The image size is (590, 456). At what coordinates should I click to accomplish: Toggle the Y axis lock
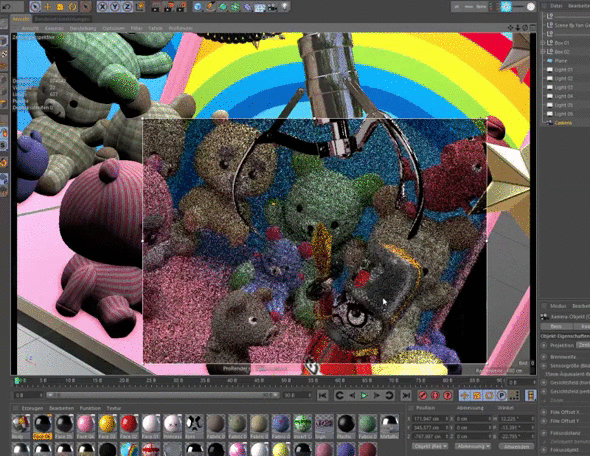pyautogui.click(x=114, y=6)
